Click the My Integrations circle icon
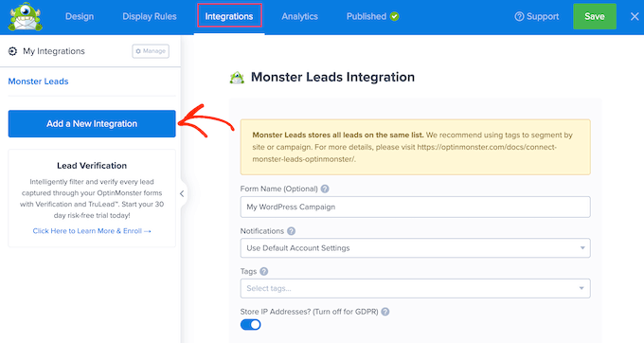The image size is (644, 343). click(x=12, y=51)
